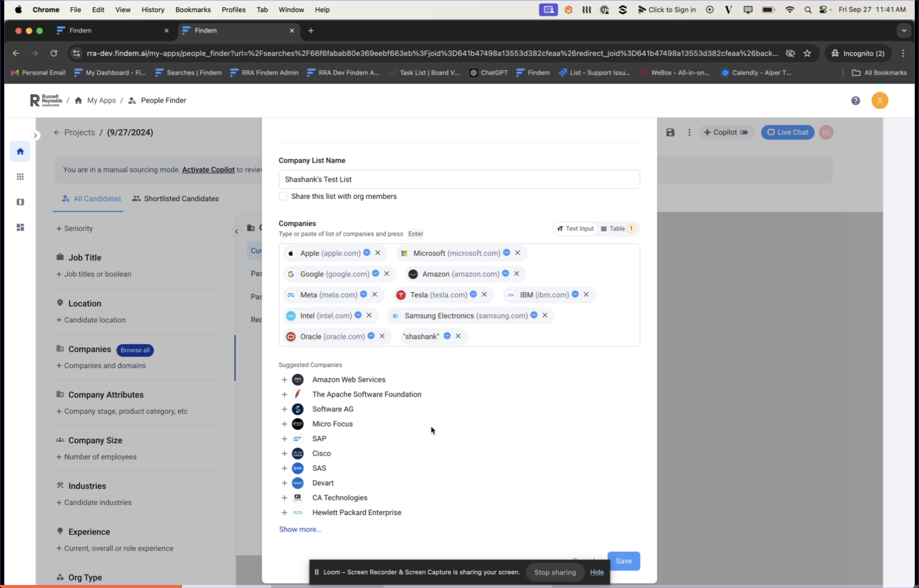Save the company list
Viewport: 919px width, 588px height.
(623, 561)
